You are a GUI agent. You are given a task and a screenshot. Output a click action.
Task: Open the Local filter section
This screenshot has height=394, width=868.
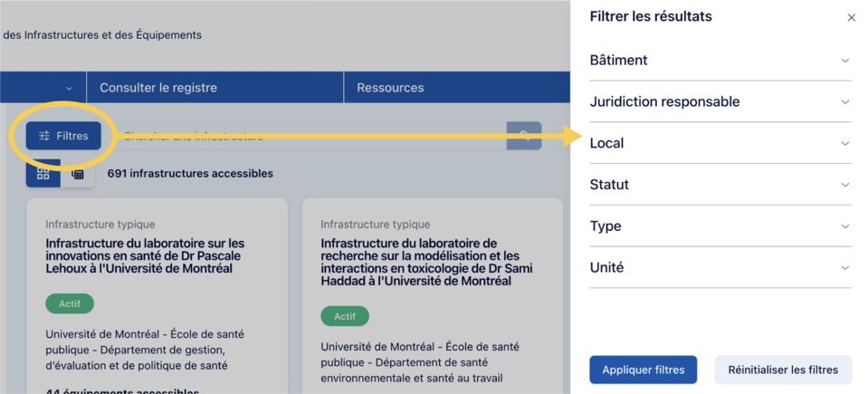720,143
